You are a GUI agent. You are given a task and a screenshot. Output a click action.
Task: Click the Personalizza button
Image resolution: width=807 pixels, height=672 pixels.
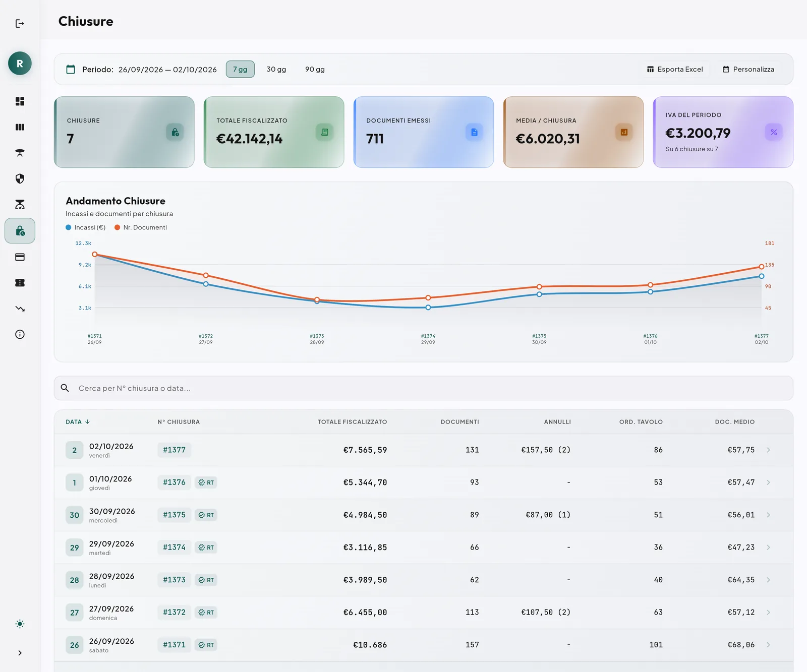pyautogui.click(x=748, y=70)
